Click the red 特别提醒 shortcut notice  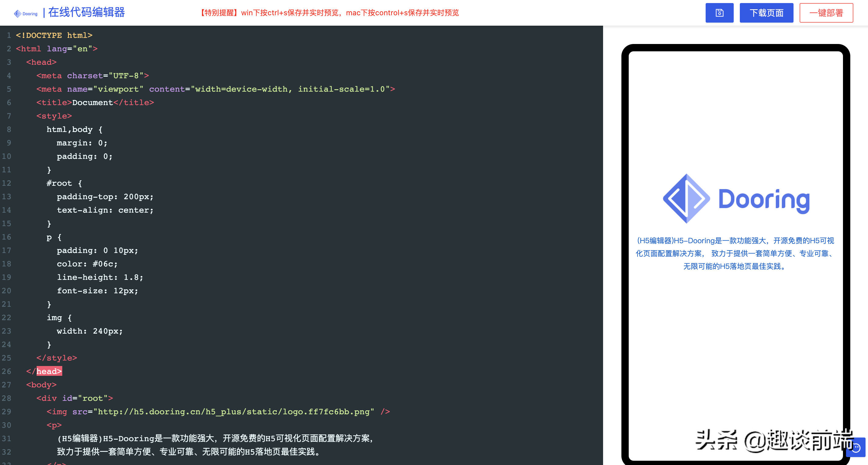[x=328, y=13]
